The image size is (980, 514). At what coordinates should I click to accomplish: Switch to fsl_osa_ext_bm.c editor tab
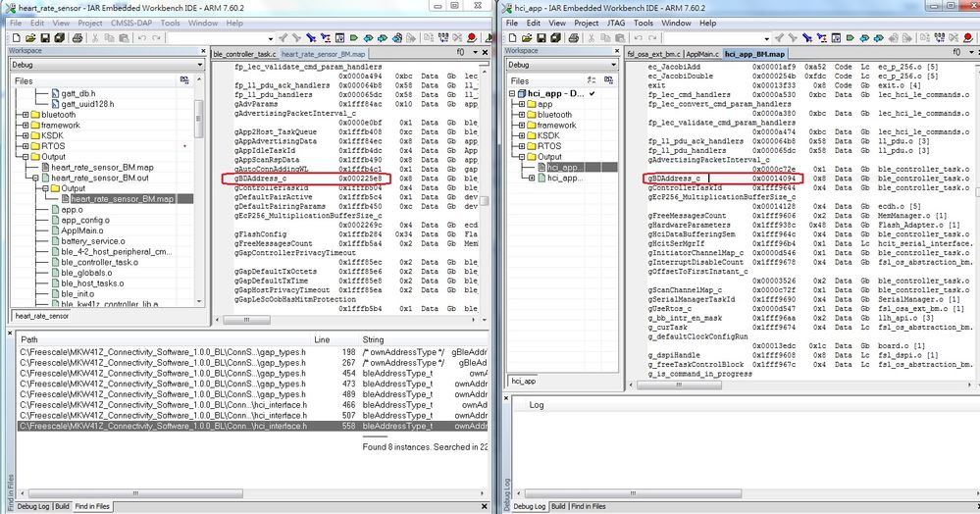(x=653, y=54)
